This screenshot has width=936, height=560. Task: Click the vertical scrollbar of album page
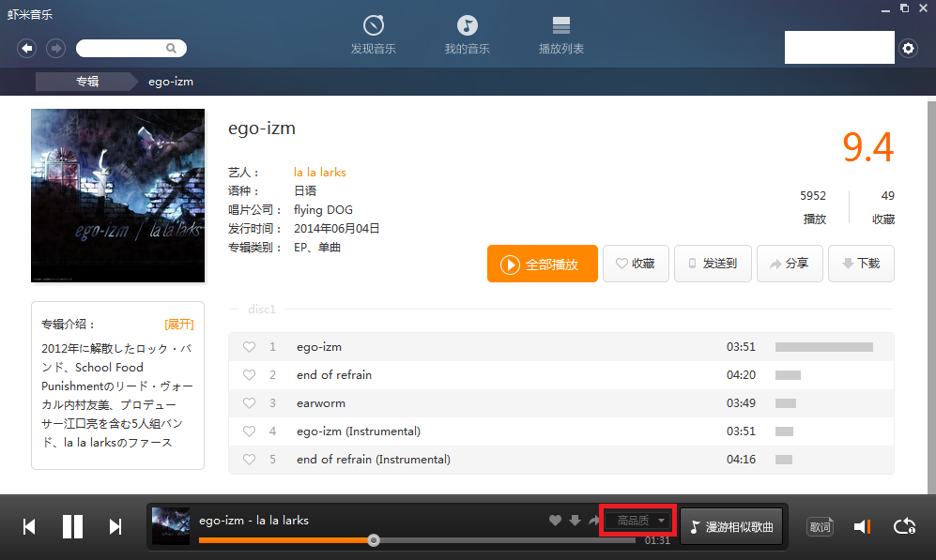point(931,297)
